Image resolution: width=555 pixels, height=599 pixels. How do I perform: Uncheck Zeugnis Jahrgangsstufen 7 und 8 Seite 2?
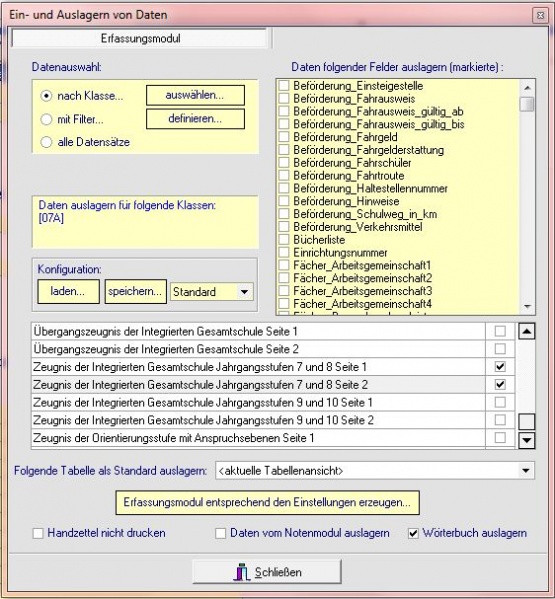[x=500, y=384]
